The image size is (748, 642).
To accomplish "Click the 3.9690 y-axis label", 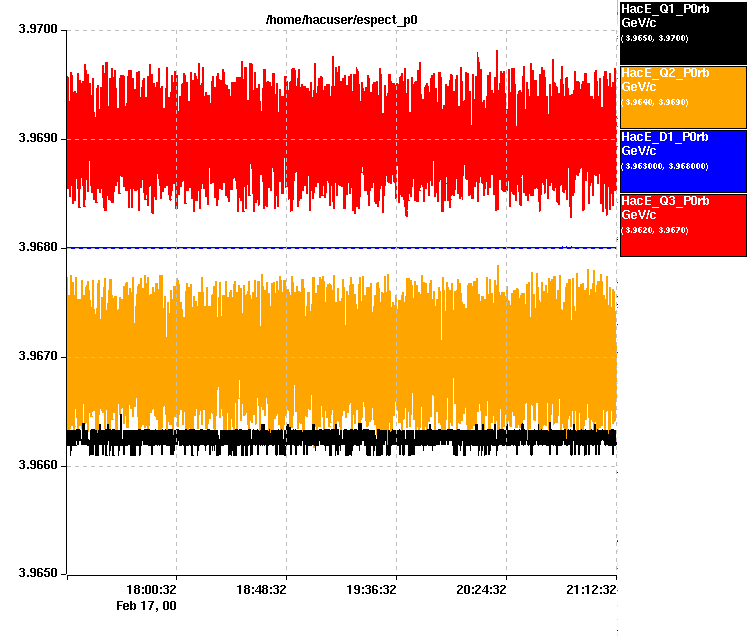I will (x=39, y=139).
